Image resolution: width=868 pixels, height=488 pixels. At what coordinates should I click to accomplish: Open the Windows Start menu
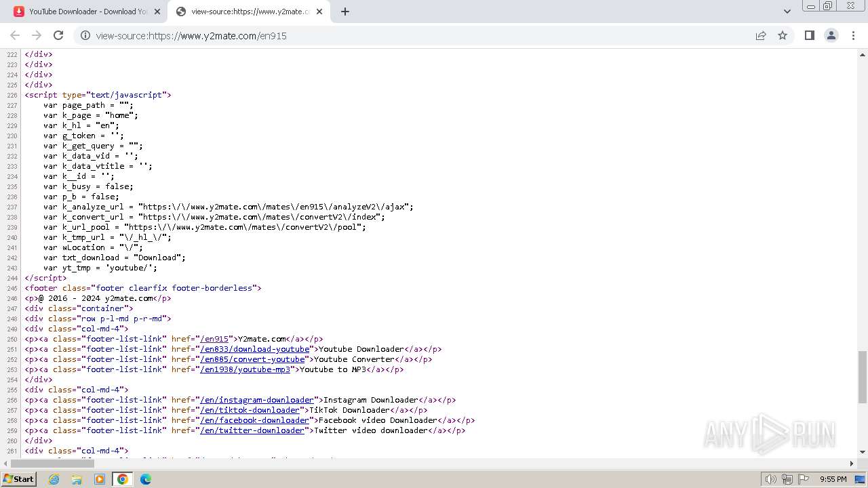(x=18, y=479)
